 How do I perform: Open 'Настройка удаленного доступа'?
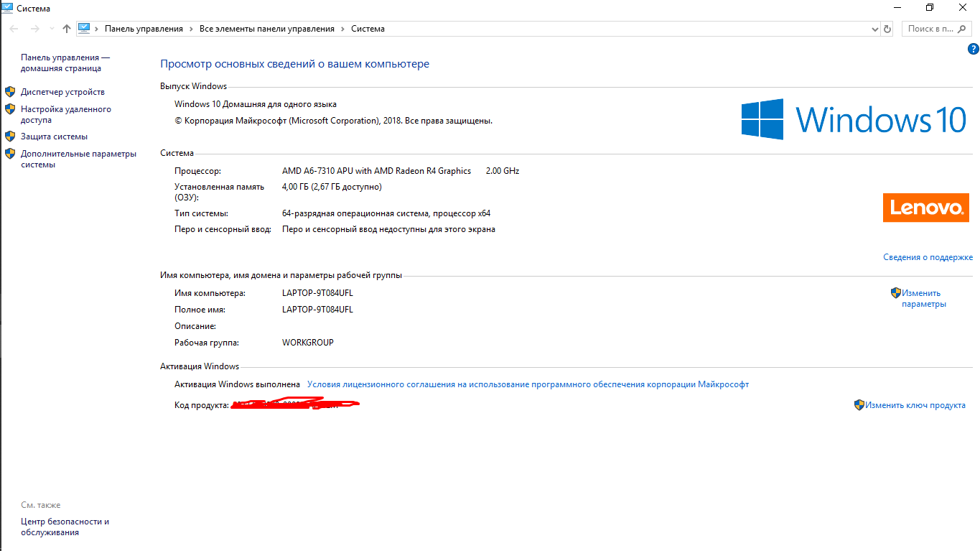click(x=66, y=115)
